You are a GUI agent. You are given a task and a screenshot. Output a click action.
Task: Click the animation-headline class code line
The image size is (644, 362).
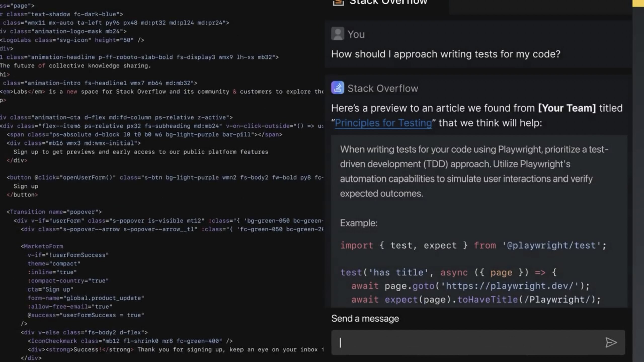[139, 57]
